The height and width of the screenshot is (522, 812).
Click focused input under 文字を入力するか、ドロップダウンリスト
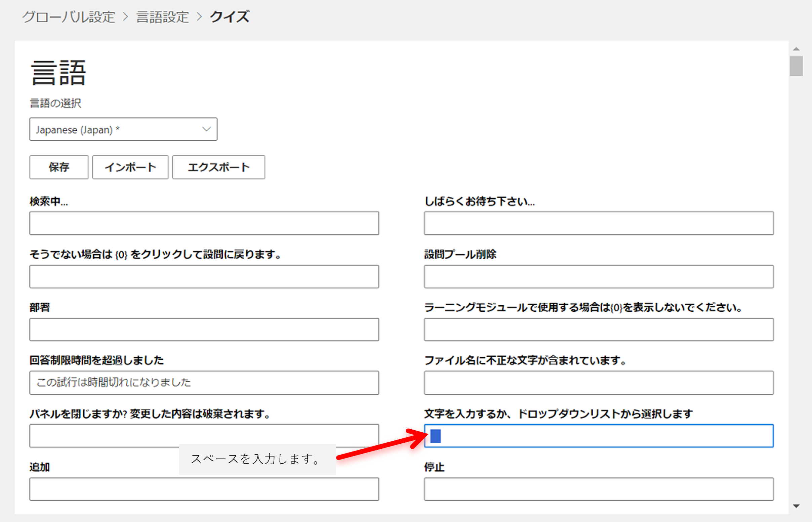pos(599,436)
